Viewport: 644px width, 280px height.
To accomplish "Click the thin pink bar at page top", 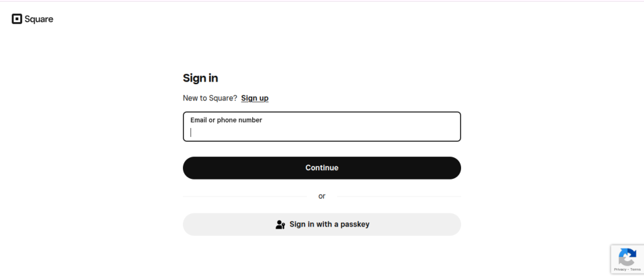I will 321,1.
